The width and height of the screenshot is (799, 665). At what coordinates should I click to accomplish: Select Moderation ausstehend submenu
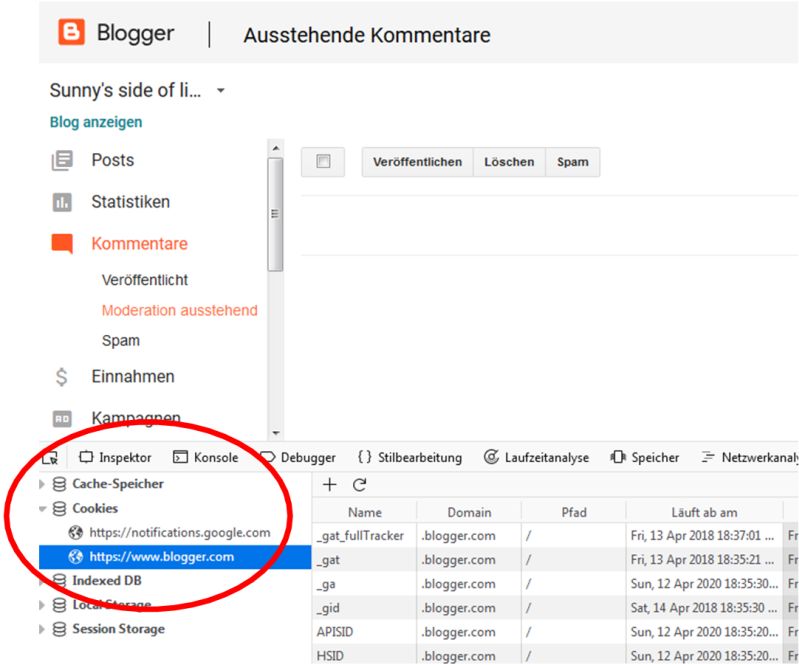[179, 310]
